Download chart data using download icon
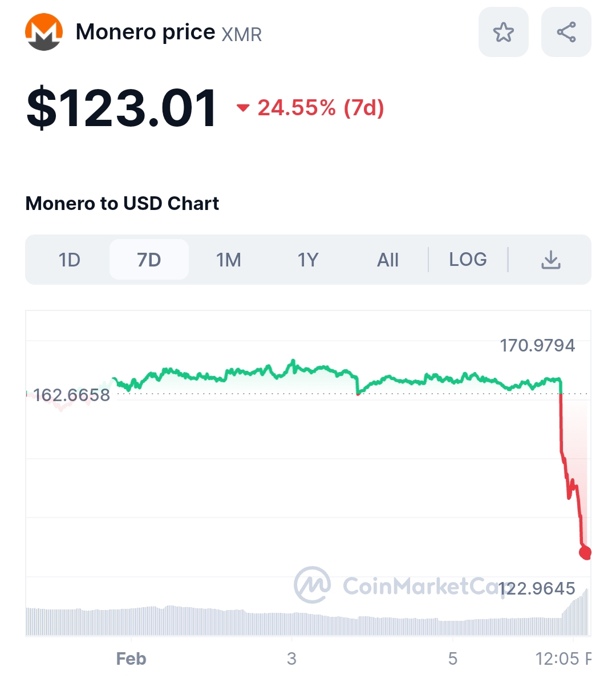616x695 pixels. [551, 260]
